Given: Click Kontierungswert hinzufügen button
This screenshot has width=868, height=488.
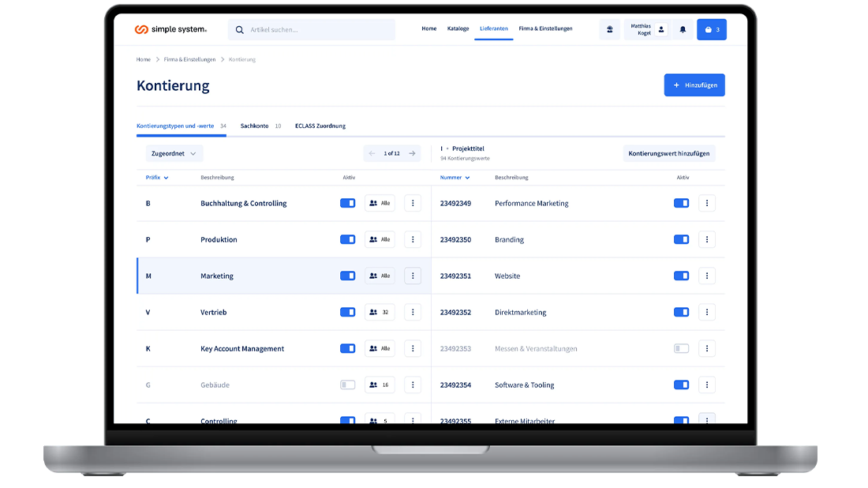Looking at the screenshot, I should tap(668, 153).
